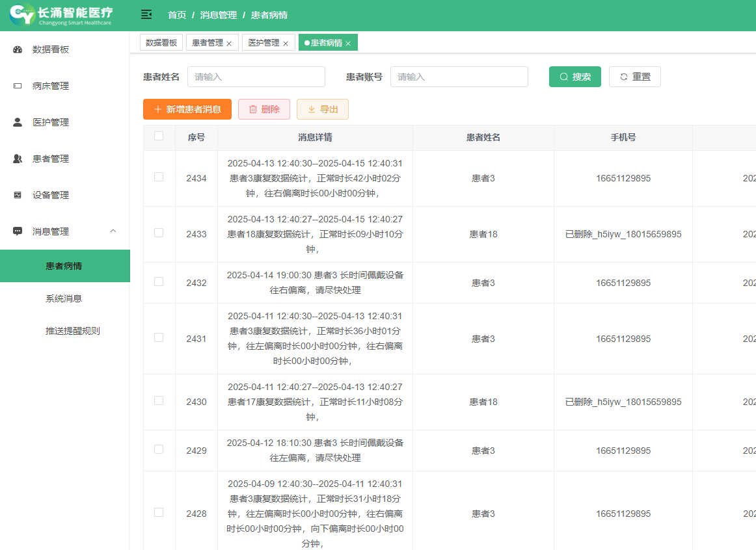Toggle the select-all checkbox in table header
This screenshot has height=550, width=756.
pyautogui.click(x=159, y=137)
